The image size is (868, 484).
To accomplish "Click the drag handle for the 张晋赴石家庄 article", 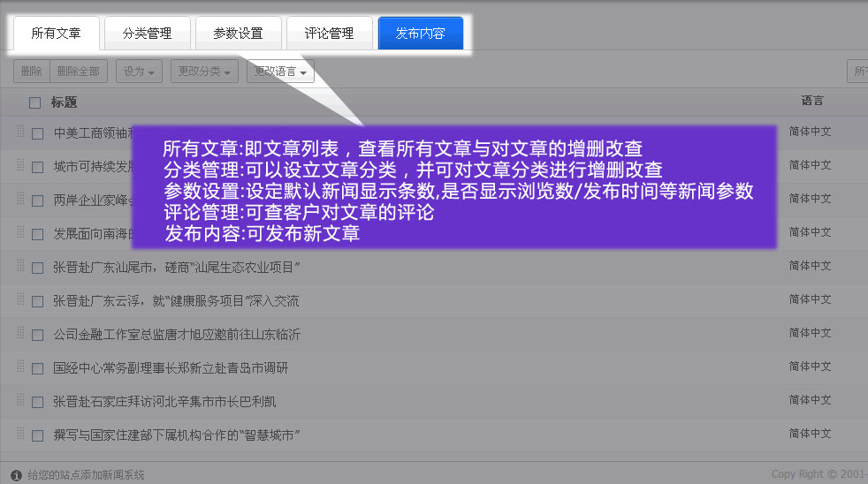I will [x=20, y=400].
